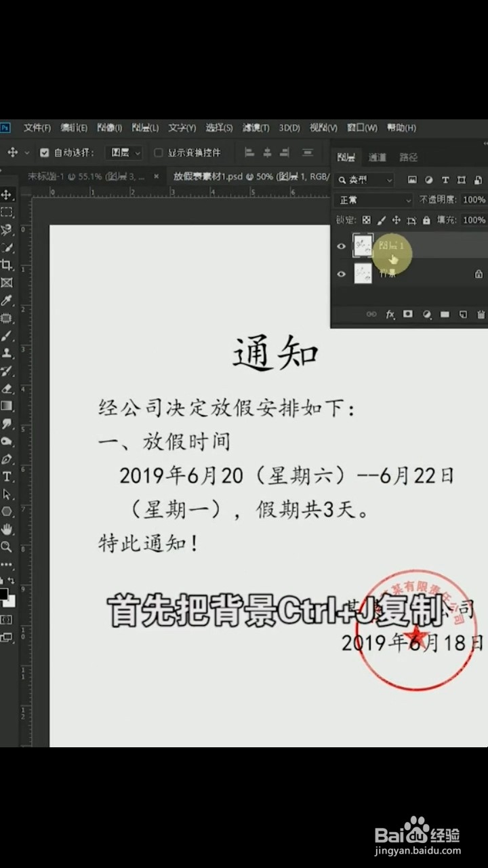Image resolution: width=488 pixels, height=868 pixels.
Task: Open the 文件(F) menu
Action: (37, 127)
